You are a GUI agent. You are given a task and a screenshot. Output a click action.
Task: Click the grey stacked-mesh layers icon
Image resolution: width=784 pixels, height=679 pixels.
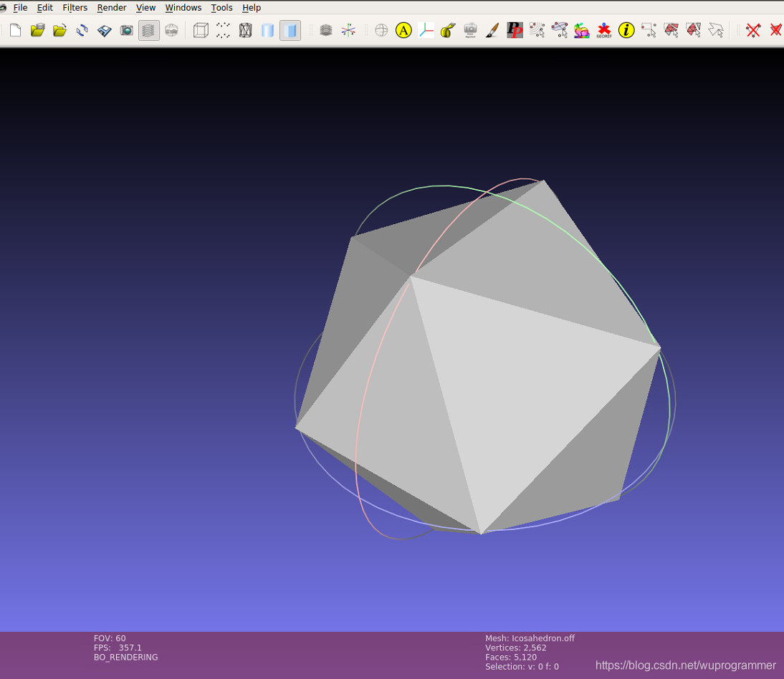coord(326,31)
